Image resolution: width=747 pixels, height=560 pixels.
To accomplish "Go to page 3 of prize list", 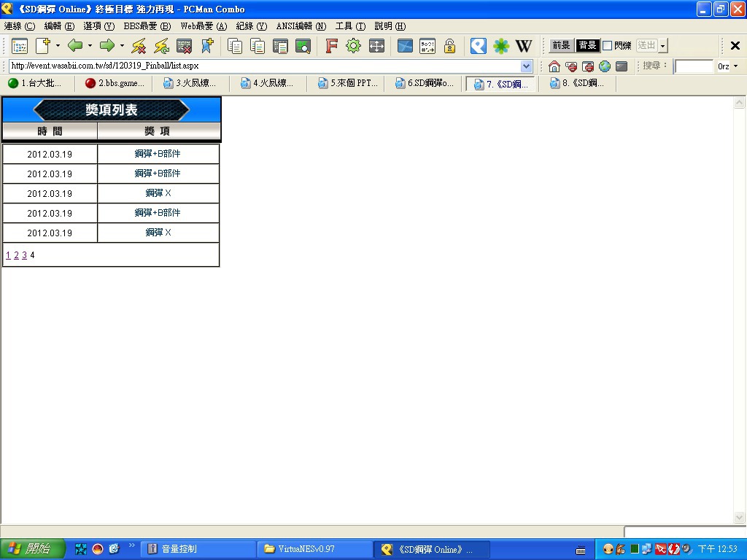I will [24, 255].
